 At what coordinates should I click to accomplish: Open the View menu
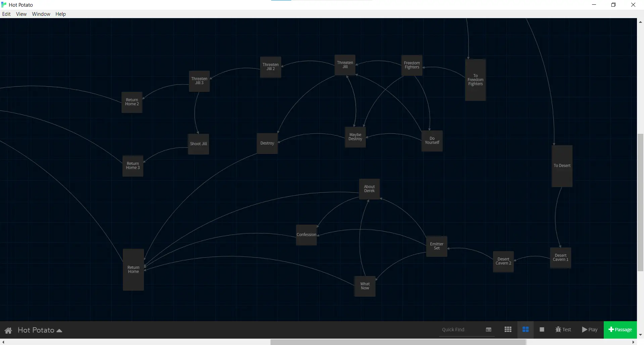tap(21, 14)
